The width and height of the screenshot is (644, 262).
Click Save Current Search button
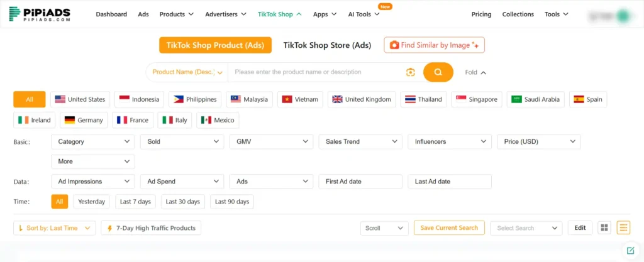(x=449, y=228)
